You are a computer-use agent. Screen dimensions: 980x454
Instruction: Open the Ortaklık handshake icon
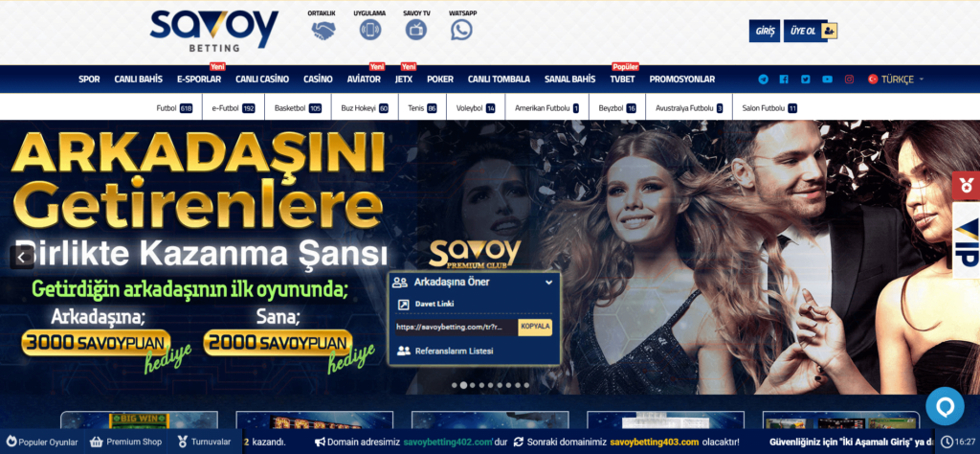point(323,30)
